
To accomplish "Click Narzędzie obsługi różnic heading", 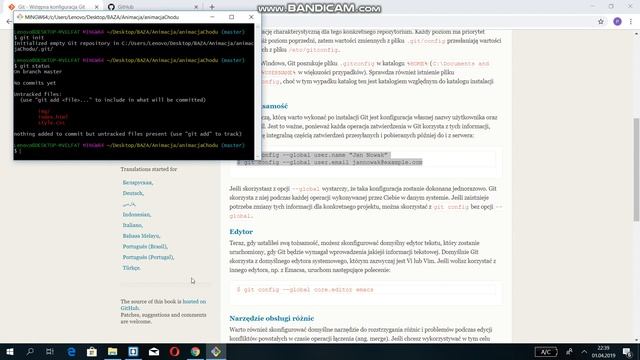I will [271, 318].
